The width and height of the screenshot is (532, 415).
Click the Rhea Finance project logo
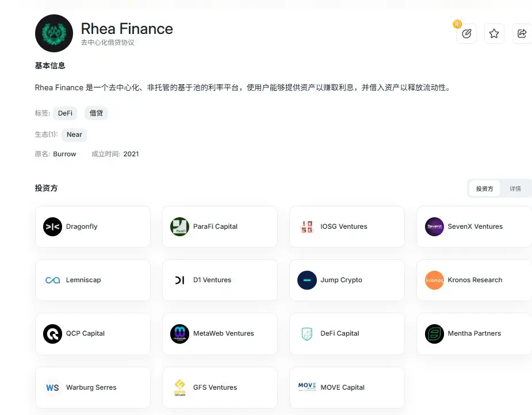click(54, 33)
